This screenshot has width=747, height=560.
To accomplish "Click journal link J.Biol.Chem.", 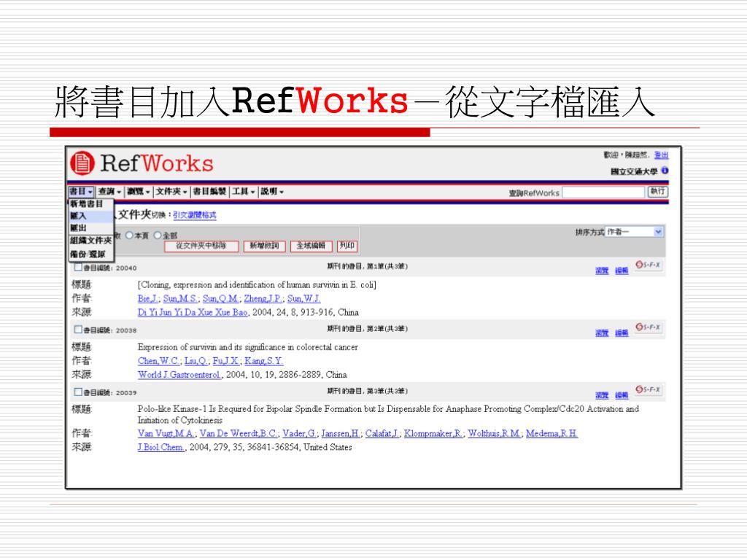I will (x=161, y=447).
